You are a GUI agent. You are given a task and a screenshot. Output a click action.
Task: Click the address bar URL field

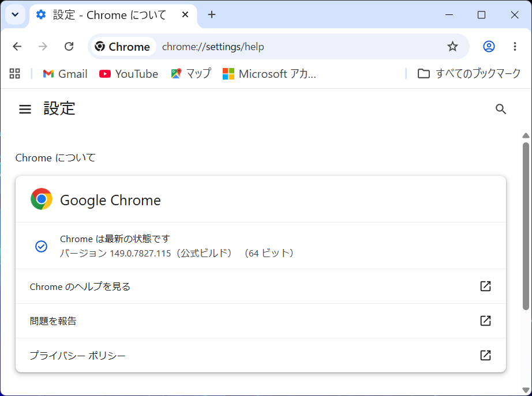[298, 47]
